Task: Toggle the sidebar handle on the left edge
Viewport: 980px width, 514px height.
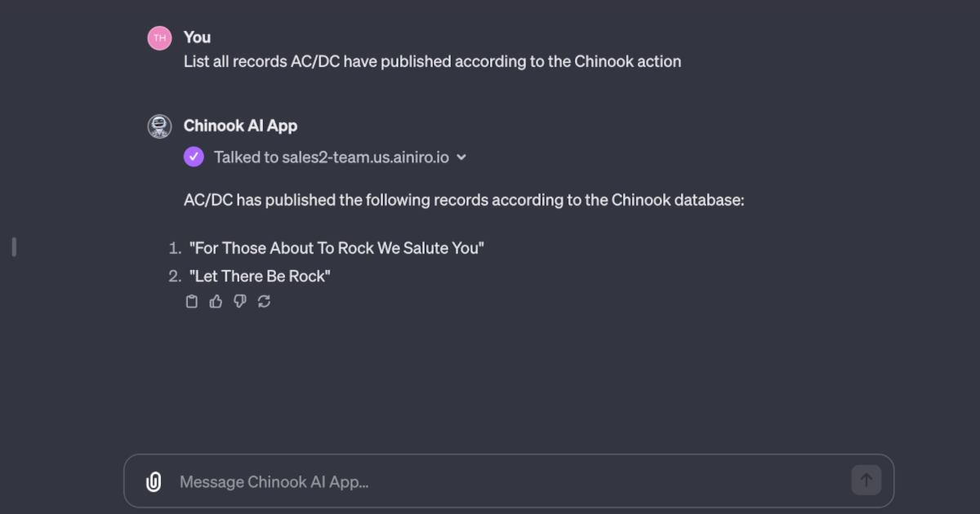Action: [x=14, y=246]
